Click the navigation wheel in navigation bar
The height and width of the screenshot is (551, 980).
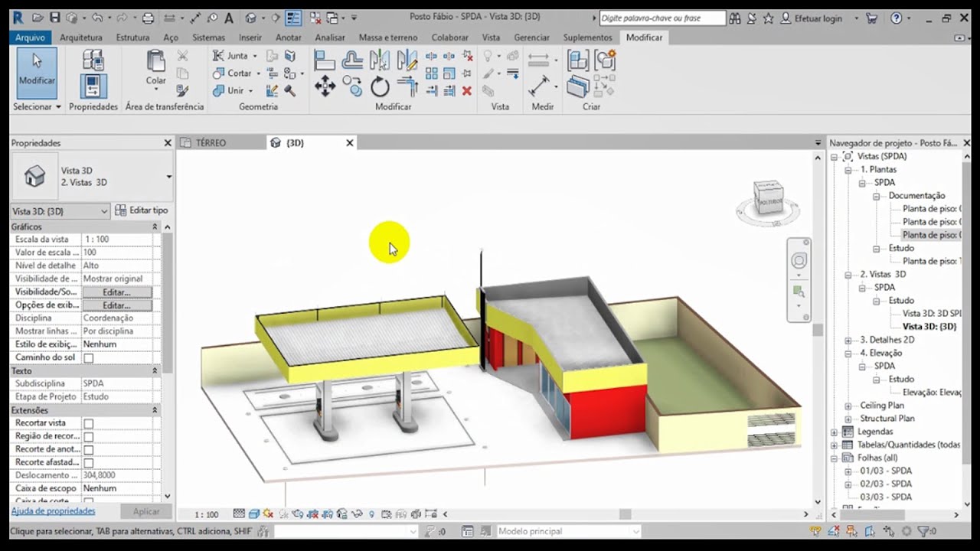coord(798,261)
